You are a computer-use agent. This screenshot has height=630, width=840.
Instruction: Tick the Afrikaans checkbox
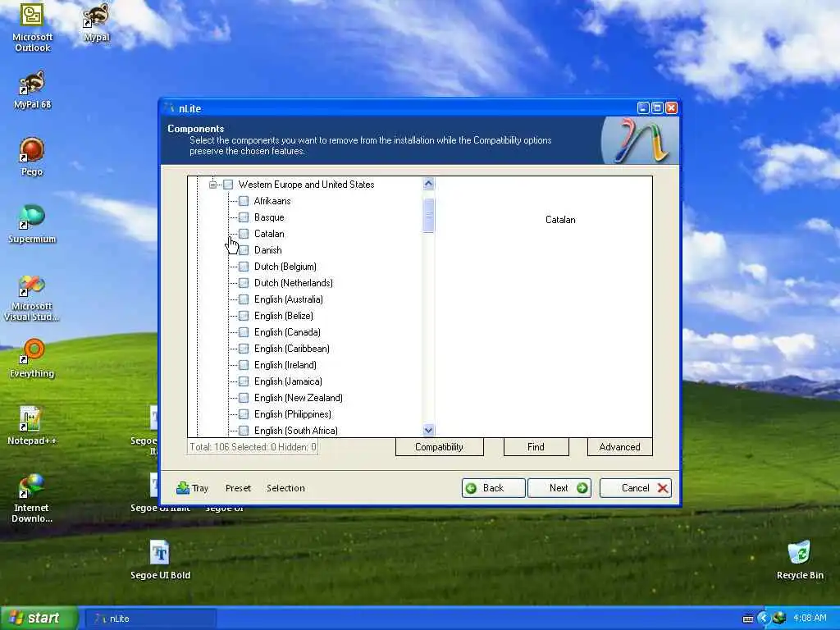[244, 201]
